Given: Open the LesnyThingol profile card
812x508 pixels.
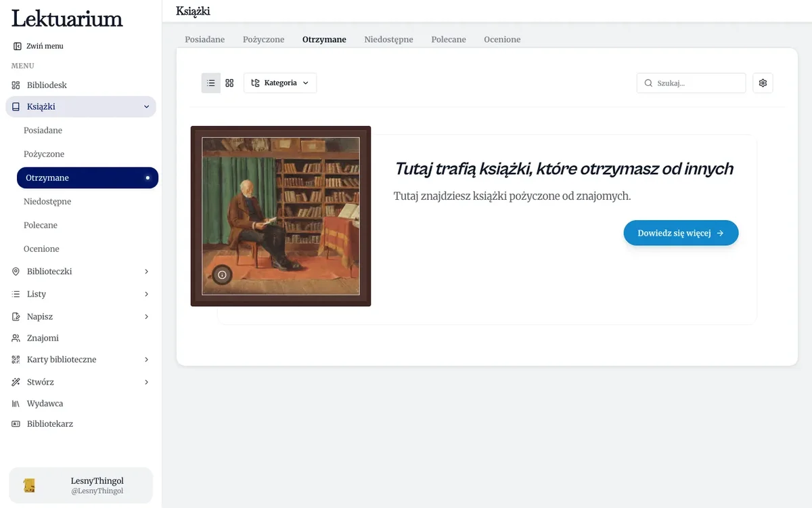Looking at the screenshot, I should [x=81, y=486].
